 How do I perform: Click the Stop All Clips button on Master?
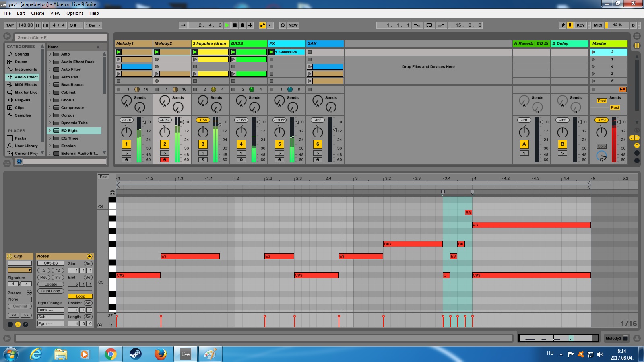(x=593, y=89)
